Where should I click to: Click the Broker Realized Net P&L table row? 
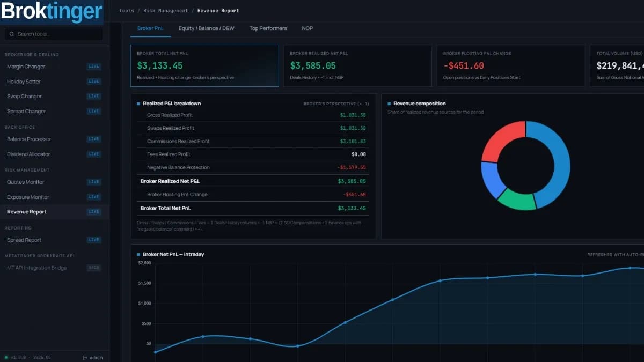(x=253, y=181)
